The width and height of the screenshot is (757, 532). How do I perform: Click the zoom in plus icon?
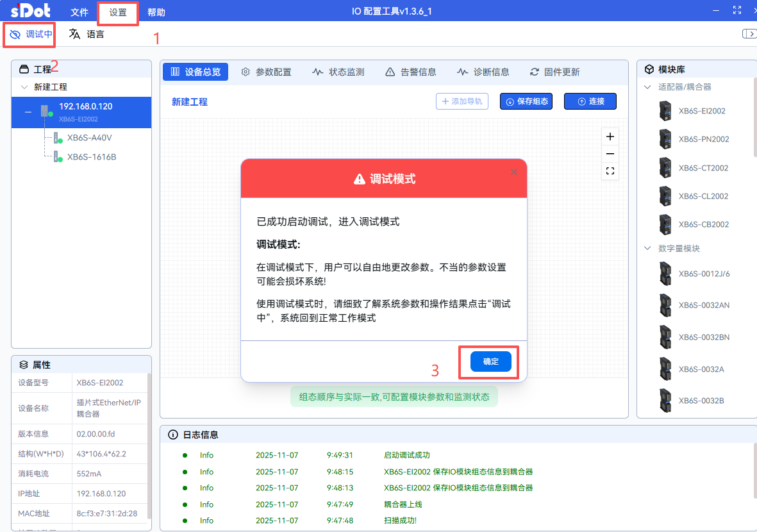point(610,137)
